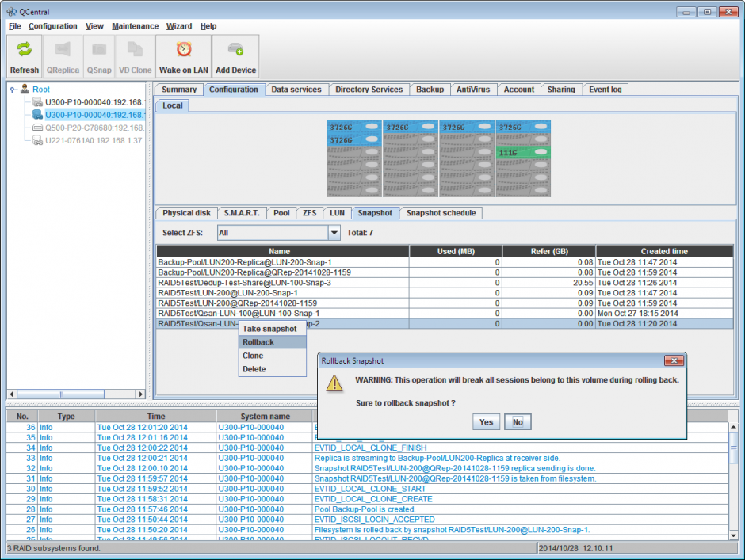745x560 pixels.
Task: Open the Snapshot schedule tab
Action: [x=441, y=213]
